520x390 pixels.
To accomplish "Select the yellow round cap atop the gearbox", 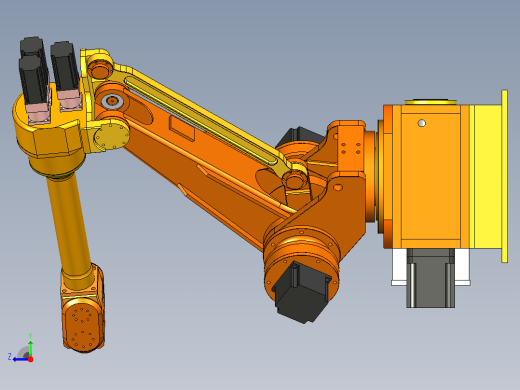I will (x=431, y=102).
